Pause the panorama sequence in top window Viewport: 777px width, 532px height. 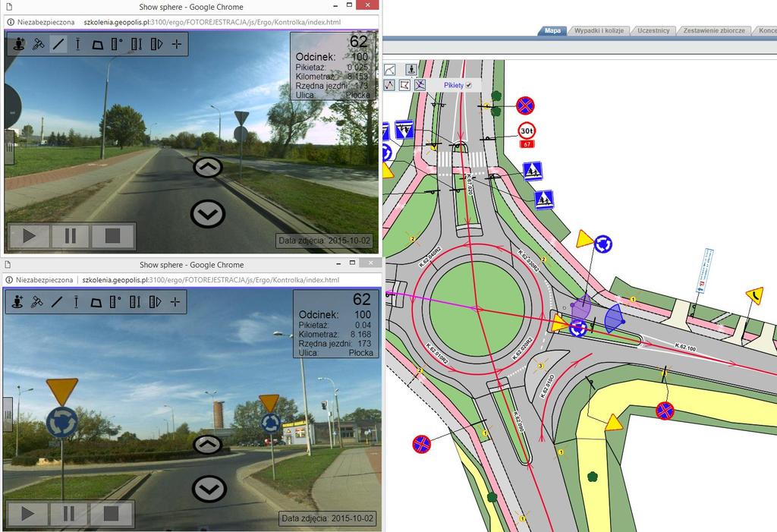coord(71,236)
